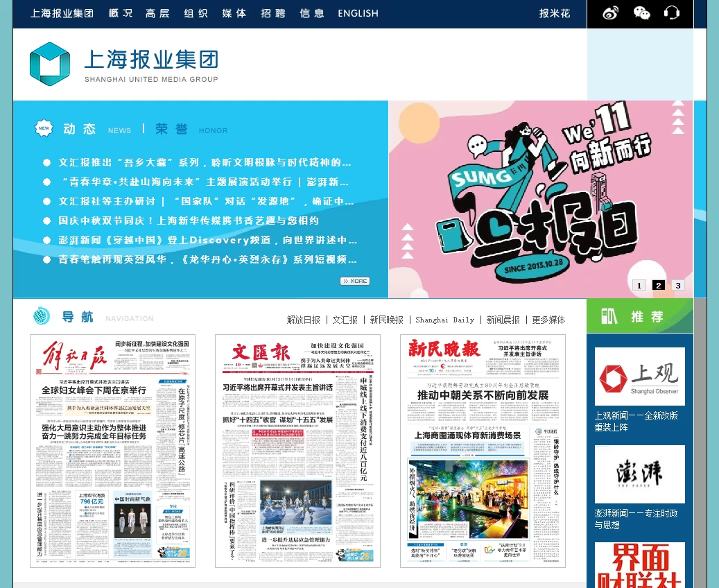Select banner slide indicator 2
Image resolution: width=719 pixels, height=588 pixels.
659,285
